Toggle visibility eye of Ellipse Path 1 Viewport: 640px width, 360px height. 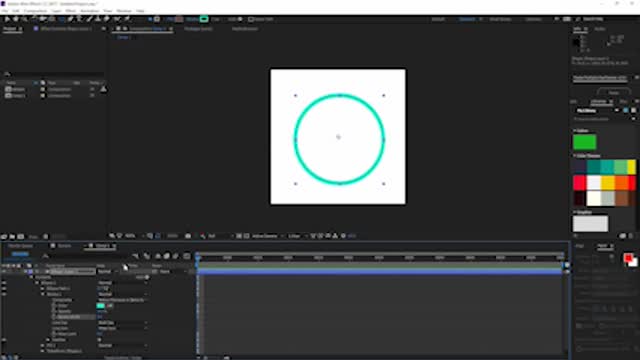click(x=4, y=289)
